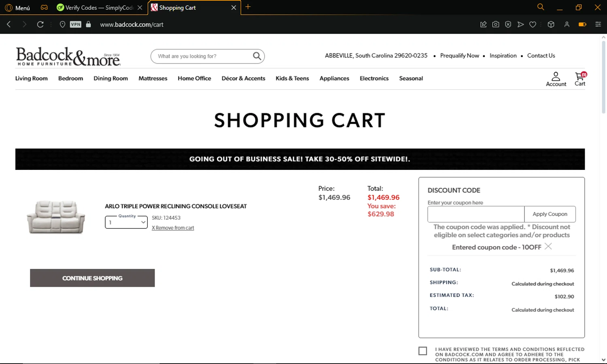The image size is (607, 364).
Task: Click the battery saver icon
Action: pos(582,24)
